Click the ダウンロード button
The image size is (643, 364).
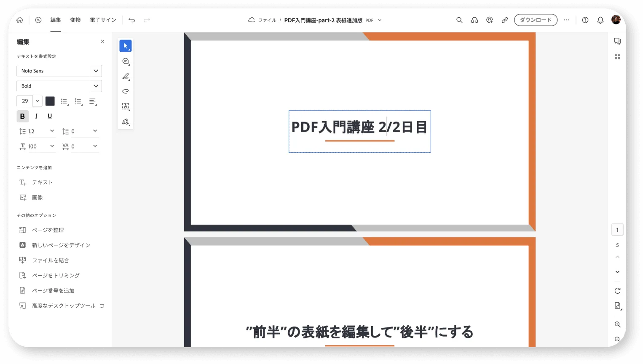[536, 20]
